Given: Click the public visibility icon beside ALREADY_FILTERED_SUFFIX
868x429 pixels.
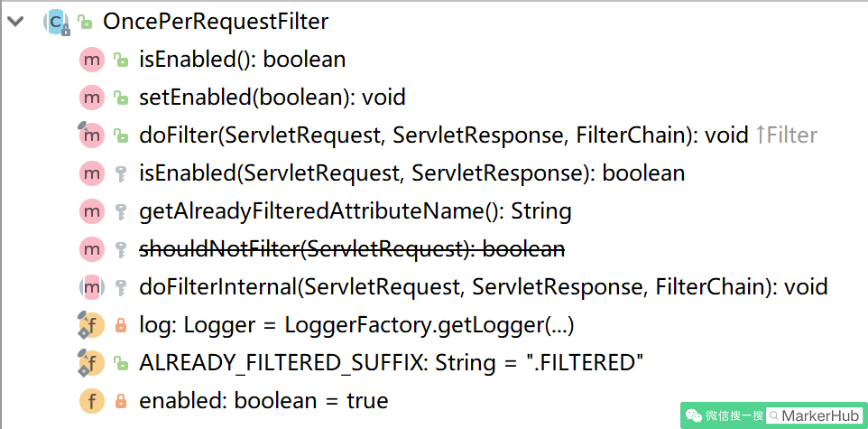Looking at the screenshot, I should (120, 363).
